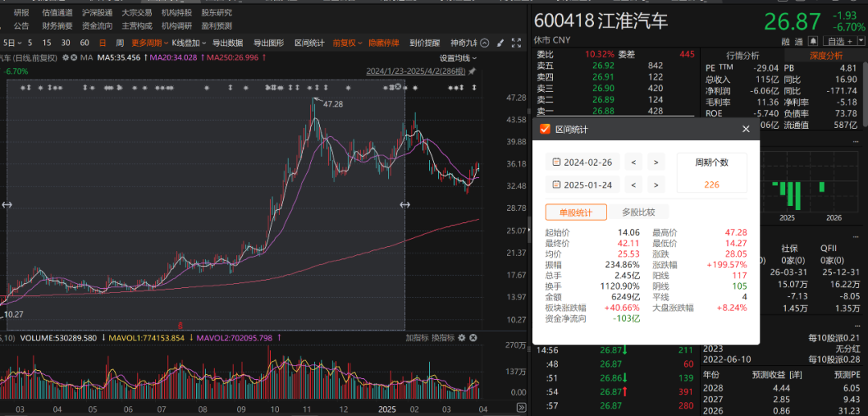
Task: Select 60 minute period
Action: (x=84, y=43)
